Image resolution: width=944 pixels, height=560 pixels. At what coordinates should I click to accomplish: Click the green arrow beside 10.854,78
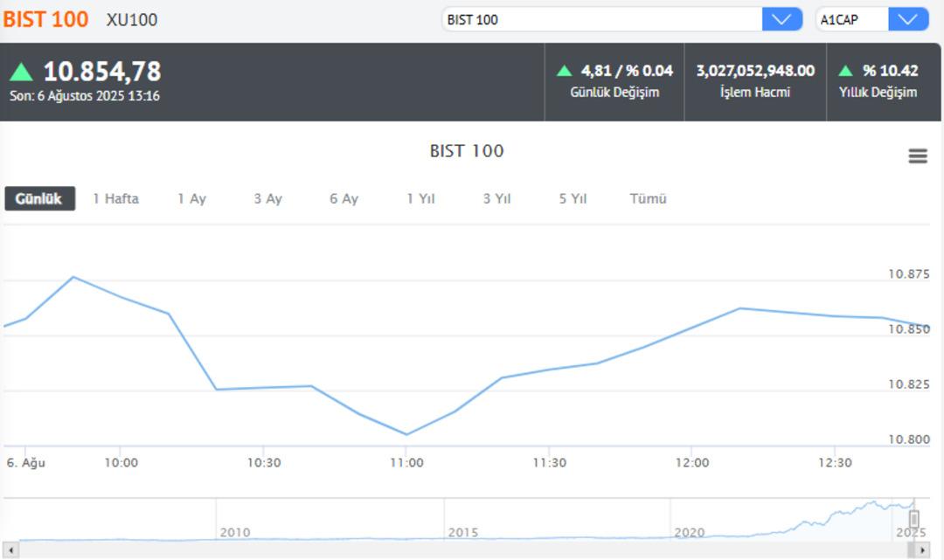(21, 73)
